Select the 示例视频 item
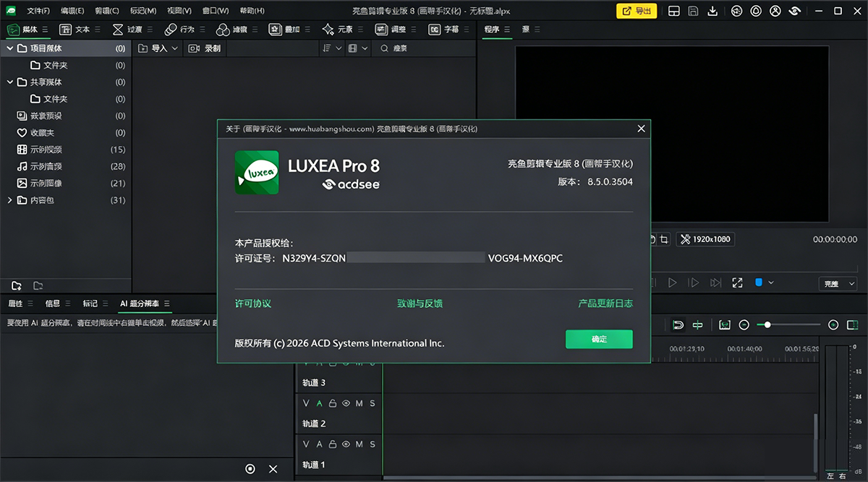Screen dimensions: 868x482 tap(65, 150)
